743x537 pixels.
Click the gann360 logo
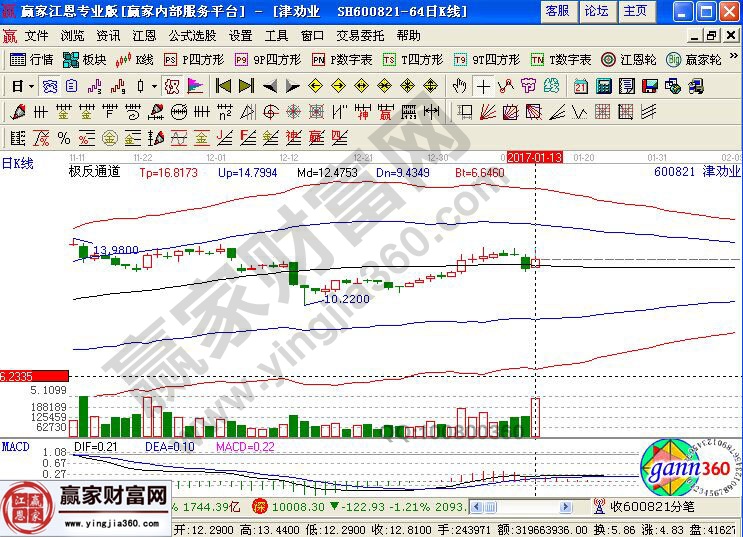point(691,468)
